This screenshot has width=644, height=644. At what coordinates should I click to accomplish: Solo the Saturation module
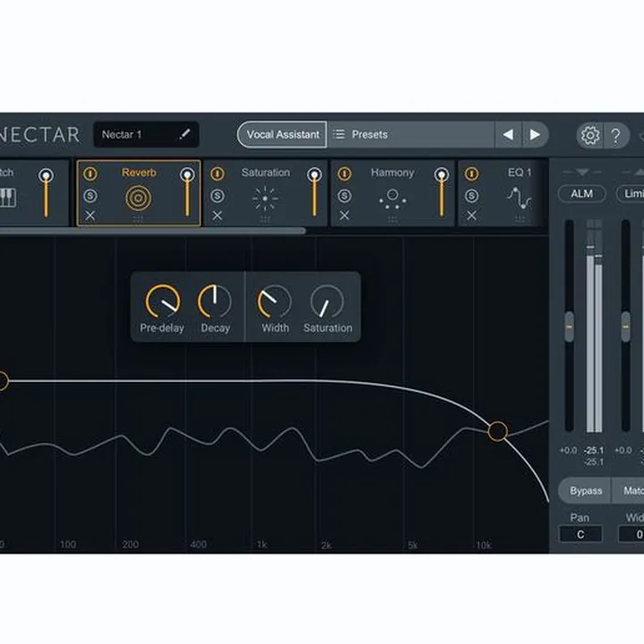[217, 196]
